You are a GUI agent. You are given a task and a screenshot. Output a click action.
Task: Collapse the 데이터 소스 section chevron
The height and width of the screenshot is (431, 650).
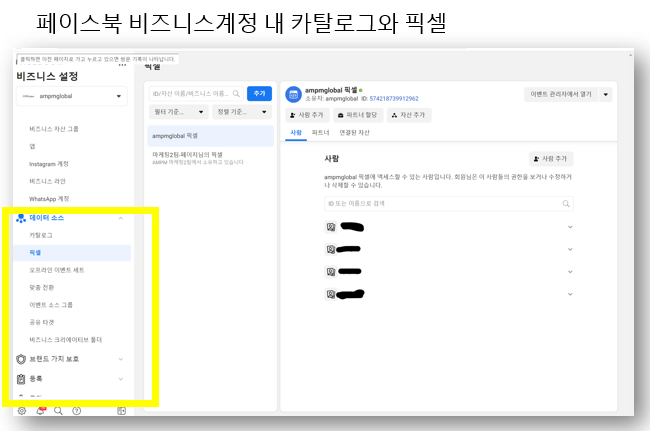[121, 218]
